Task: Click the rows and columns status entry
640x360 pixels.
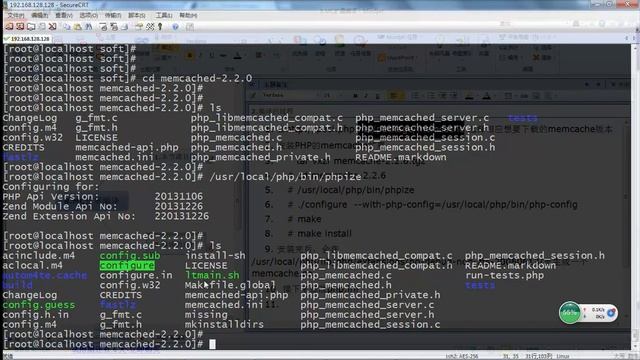Action: (x=539, y=356)
